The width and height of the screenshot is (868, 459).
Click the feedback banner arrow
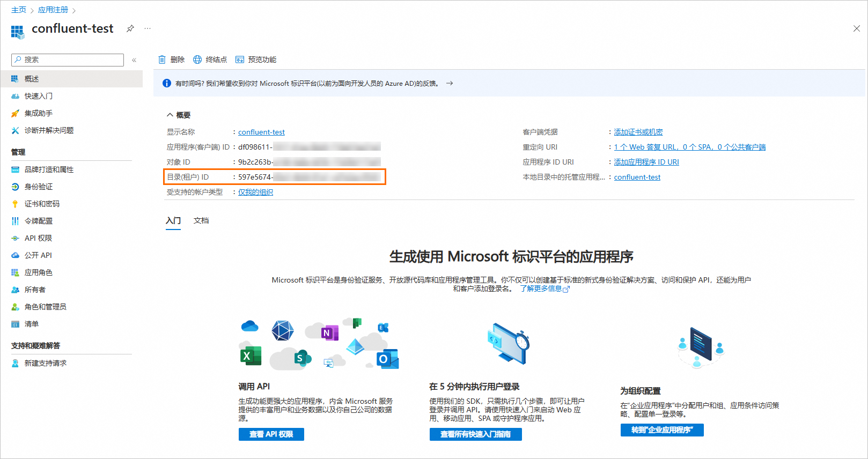pyautogui.click(x=450, y=83)
